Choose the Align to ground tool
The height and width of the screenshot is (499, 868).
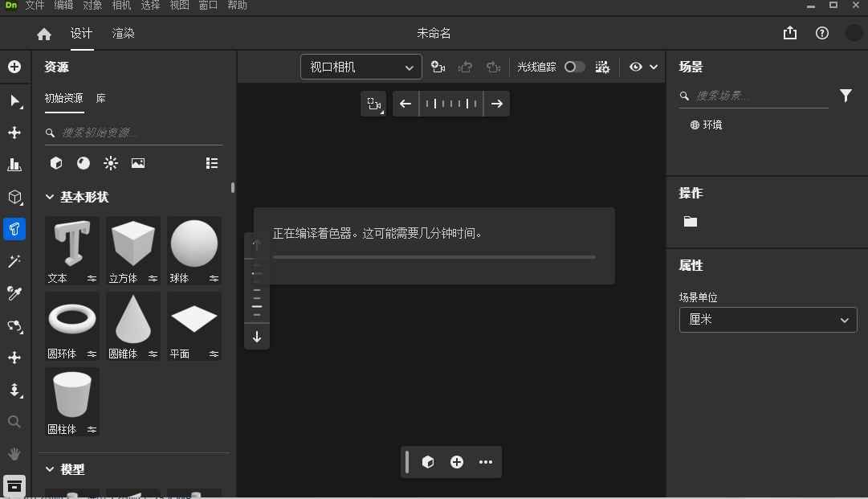(14, 165)
